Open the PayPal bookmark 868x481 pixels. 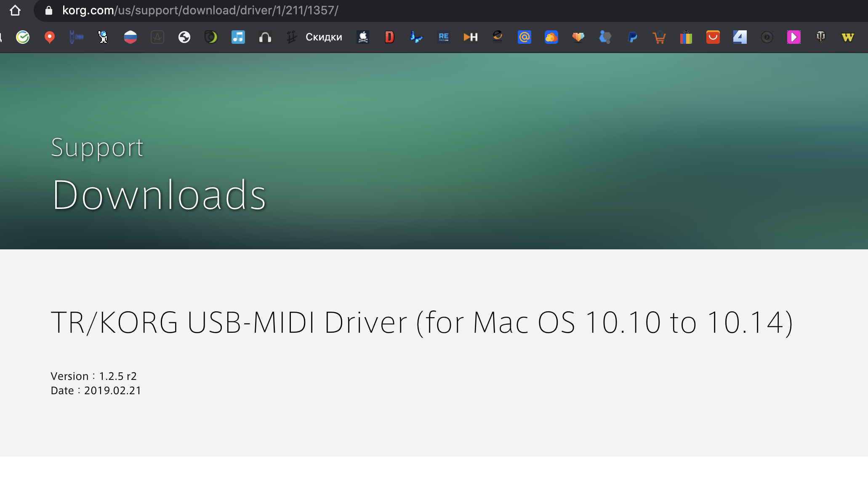(632, 37)
